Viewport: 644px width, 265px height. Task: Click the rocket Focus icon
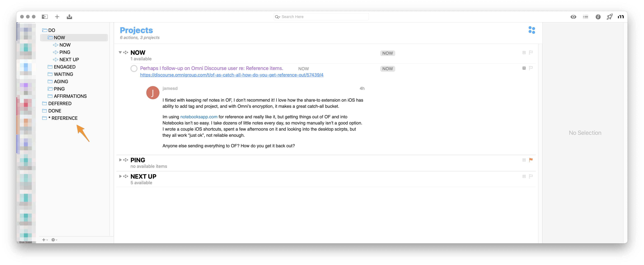[609, 17]
